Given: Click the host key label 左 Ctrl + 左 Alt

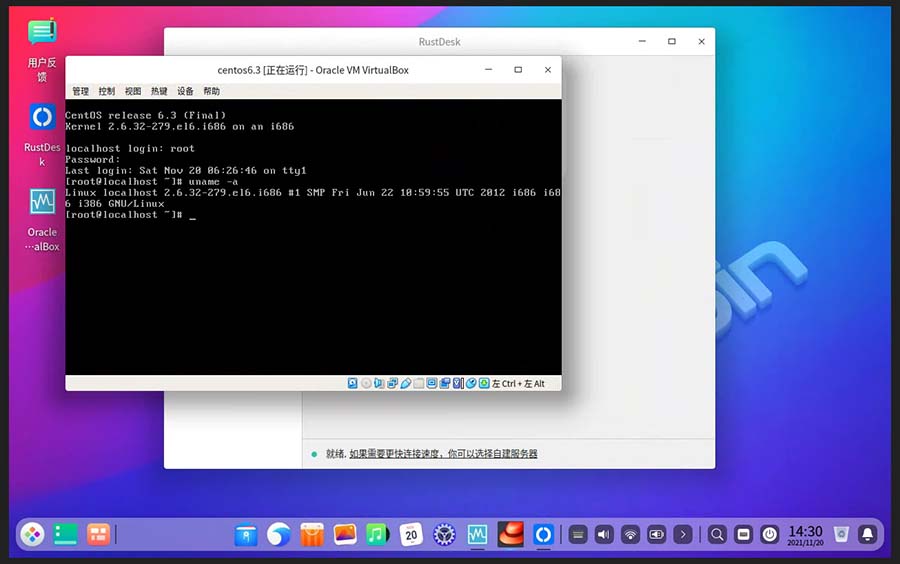Looking at the screenshot, I should [x=518, y=383].
